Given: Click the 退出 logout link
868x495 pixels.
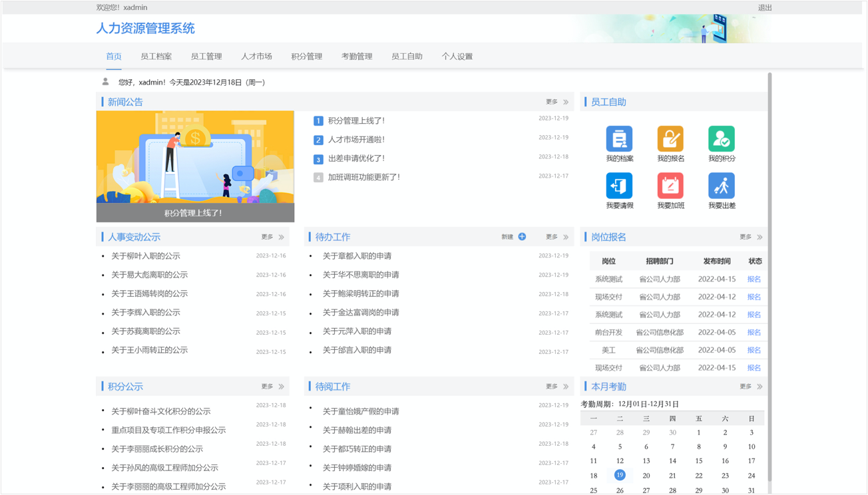Looking at the screenshot, I should coord(765,8).
